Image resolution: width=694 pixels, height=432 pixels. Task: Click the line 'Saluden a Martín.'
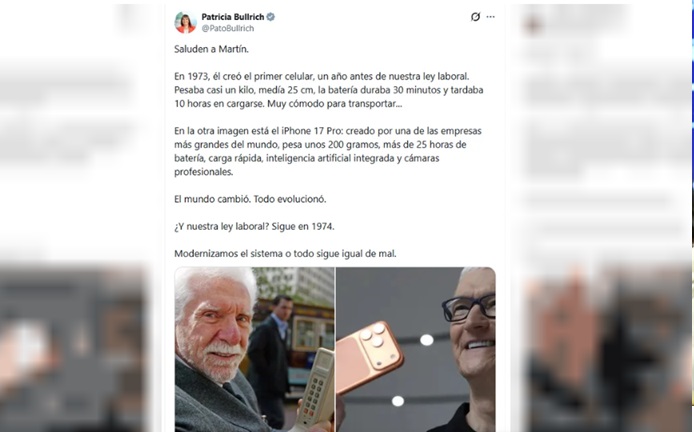coord(211,49)
